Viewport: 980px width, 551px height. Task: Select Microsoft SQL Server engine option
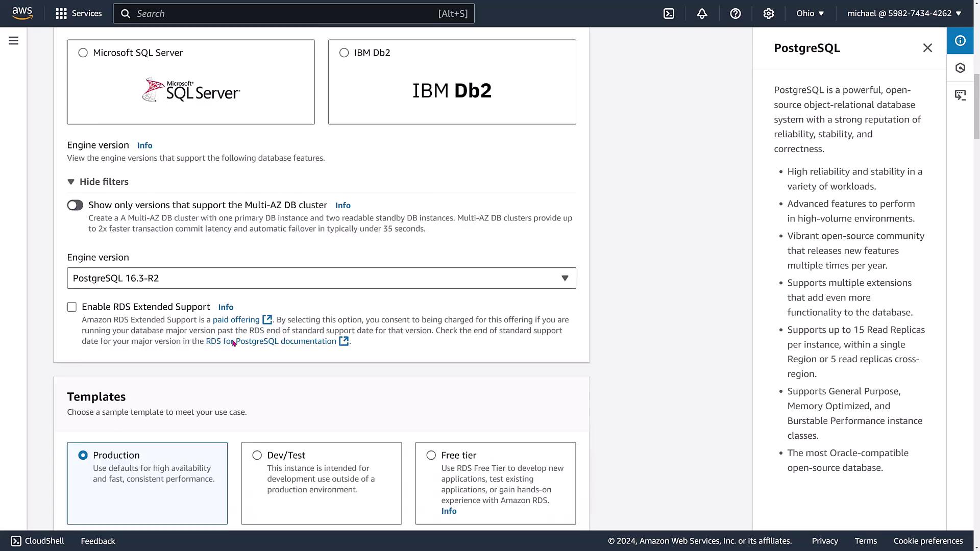[x=83, y=53]
